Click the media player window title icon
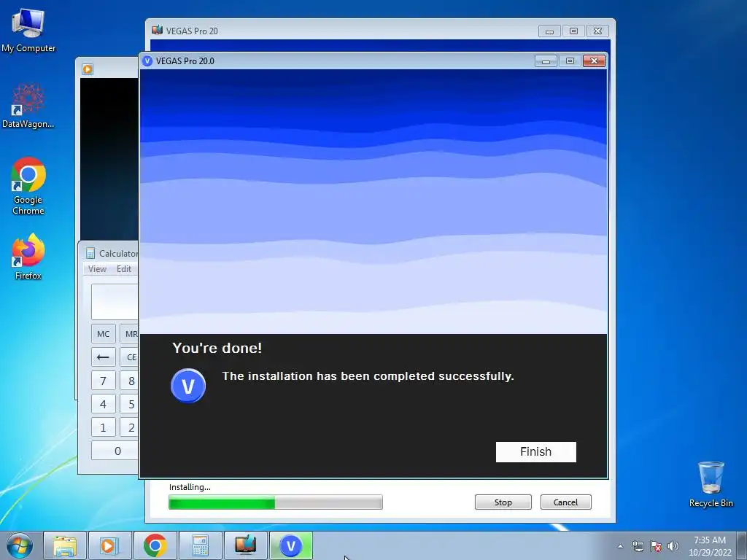 click(x=88, y=69)
